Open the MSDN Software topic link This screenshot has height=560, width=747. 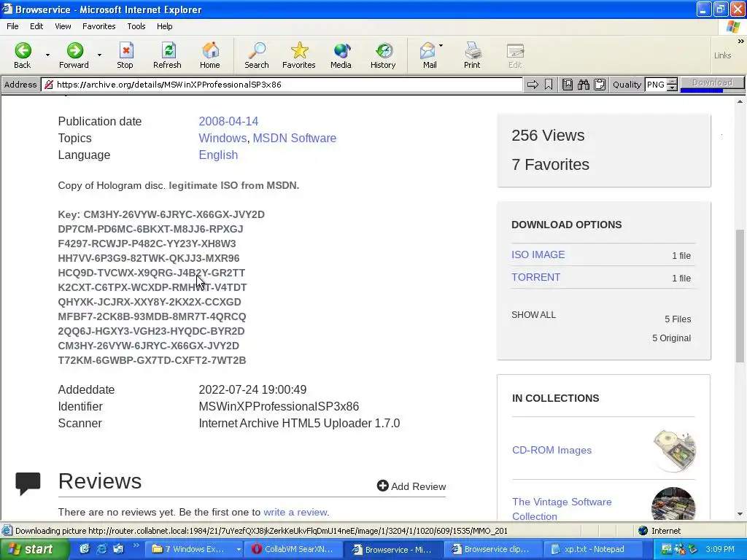pos(295,138)
